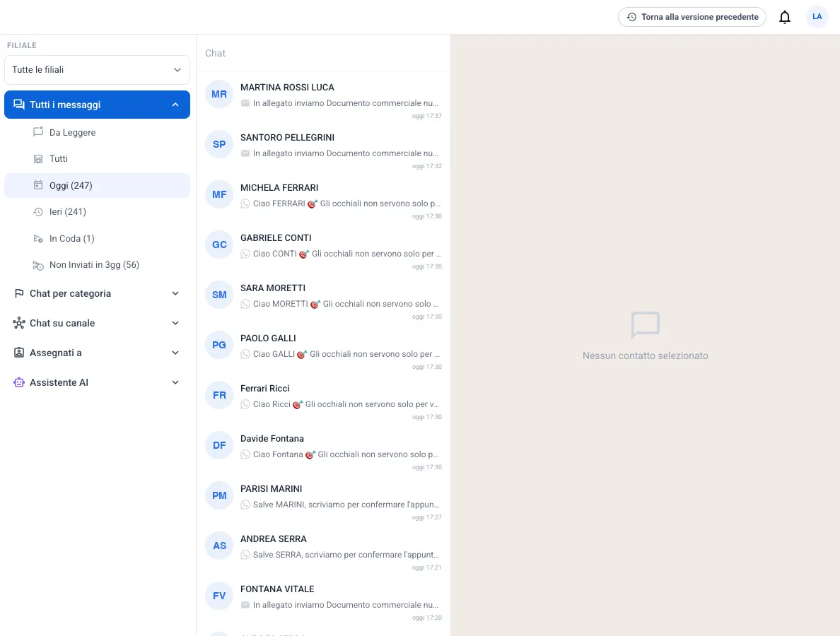
Task: Open the Tutti i messaggi menu section
Action: point(97,105)
